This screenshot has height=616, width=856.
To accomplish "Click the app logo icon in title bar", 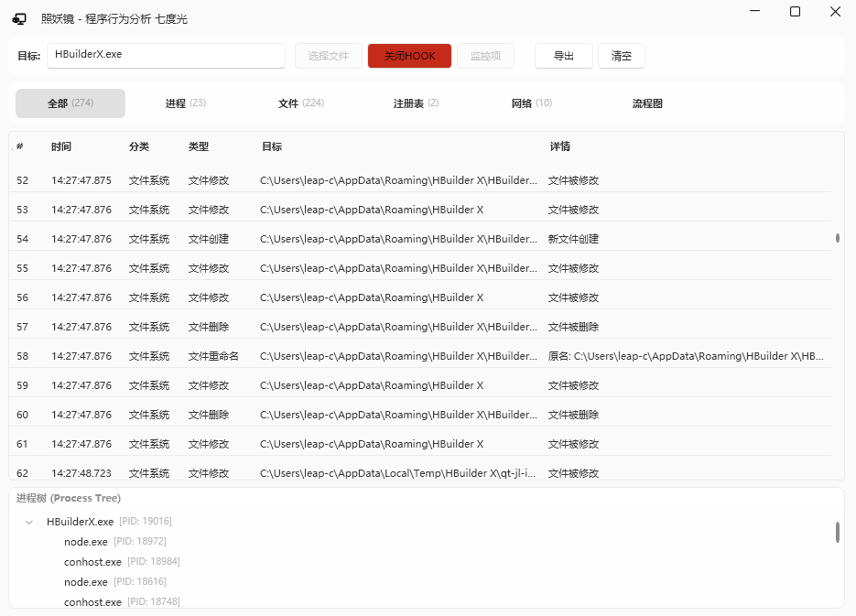I will click(19, 19).
